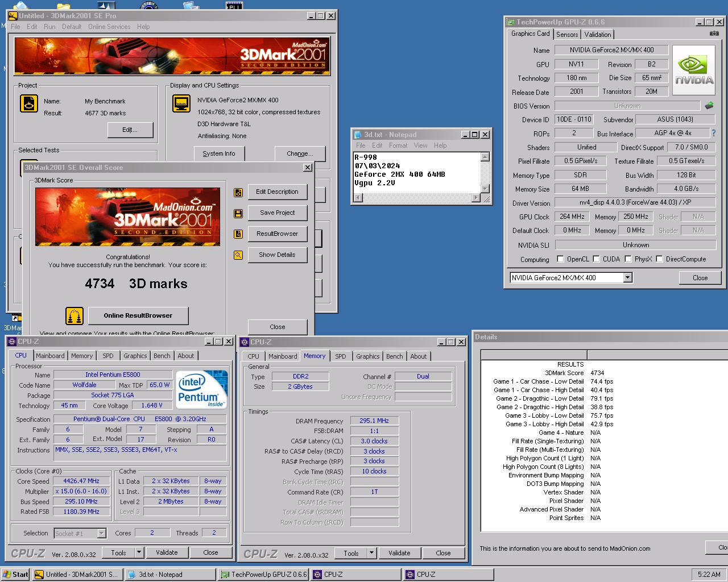Image resolution: width=728 pixels, height=582 pixels.
Task: Open the Graphics tab in Memory CPU-Z window
Action: [x=368, y=356]
